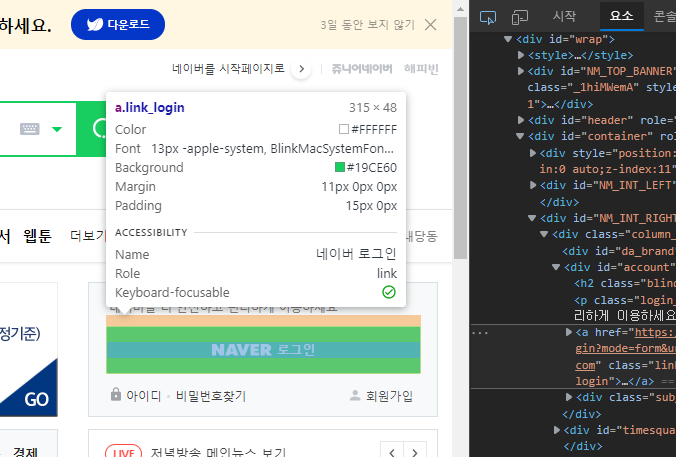Click the 저녁방송 메인뉴스 보기 headline

(218, 452)
